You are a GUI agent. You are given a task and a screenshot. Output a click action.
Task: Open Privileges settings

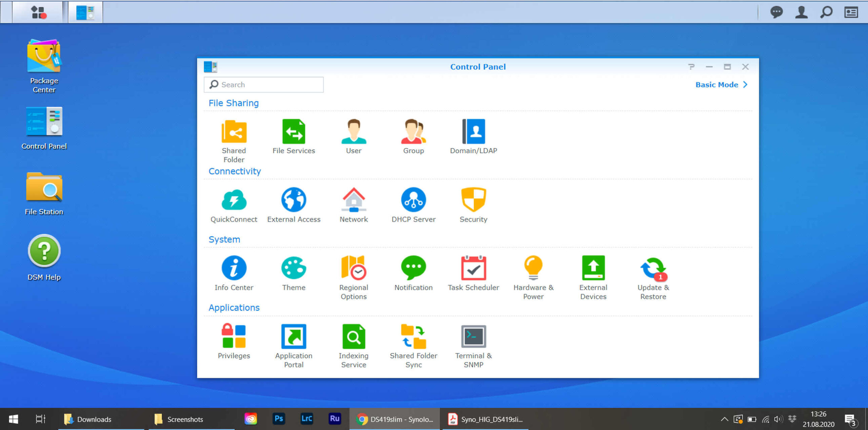coord(234,341)
